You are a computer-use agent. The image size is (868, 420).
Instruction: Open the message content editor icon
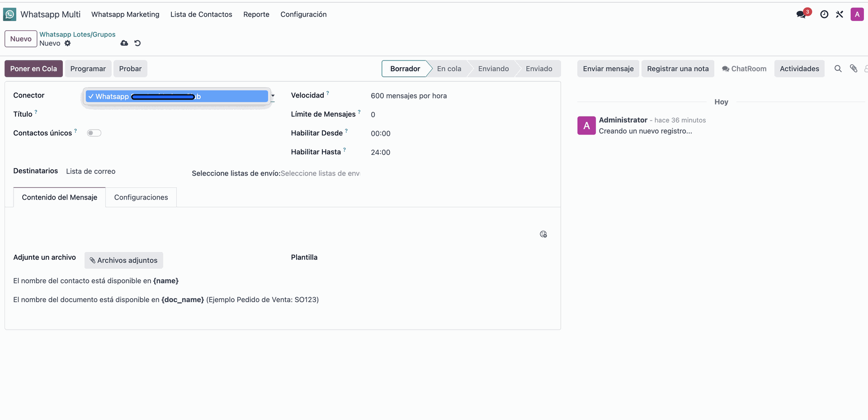[543, 234]
